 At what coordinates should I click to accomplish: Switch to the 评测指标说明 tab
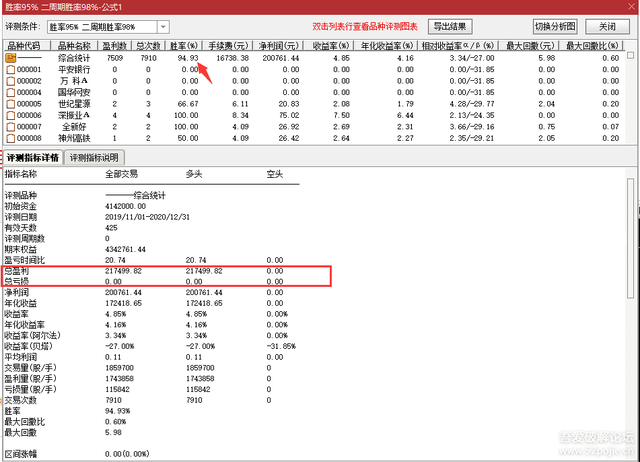(x=94, y=158)
